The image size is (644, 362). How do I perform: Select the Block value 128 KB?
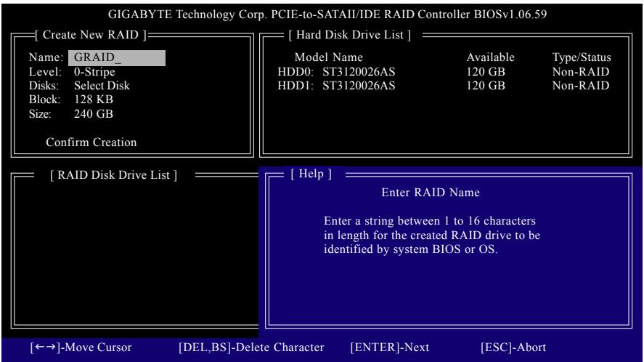click(94, 100)
